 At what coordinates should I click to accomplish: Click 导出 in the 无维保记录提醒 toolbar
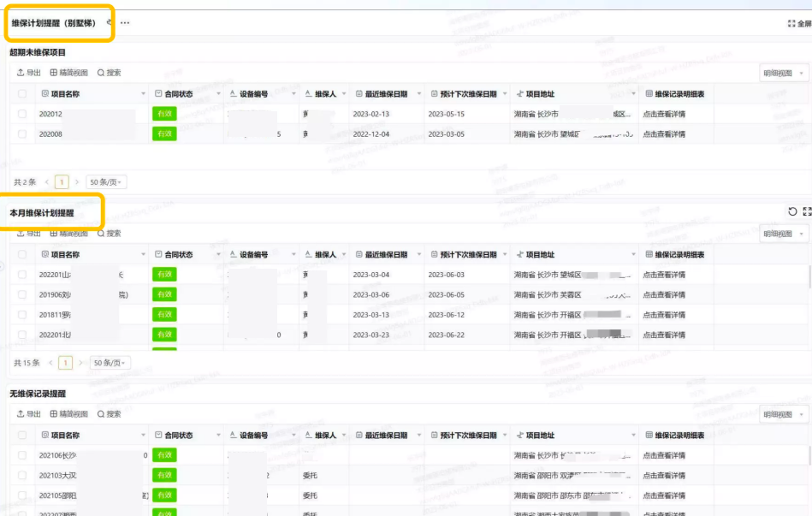[28, 414]
